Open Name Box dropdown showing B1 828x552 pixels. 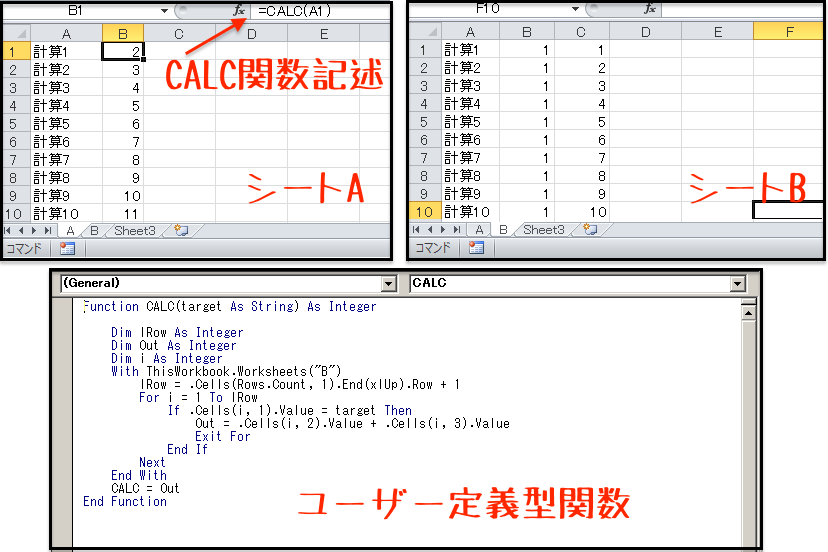(164, 11)
